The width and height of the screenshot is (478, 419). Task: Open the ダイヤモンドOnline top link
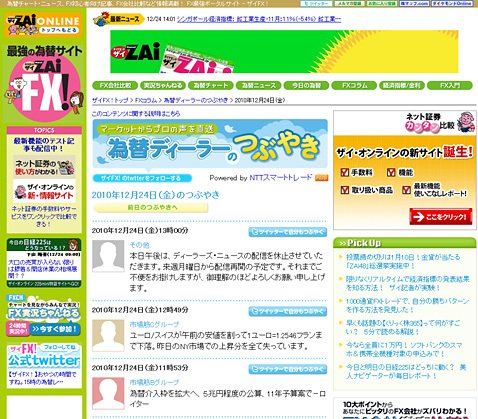click(452, 3)
